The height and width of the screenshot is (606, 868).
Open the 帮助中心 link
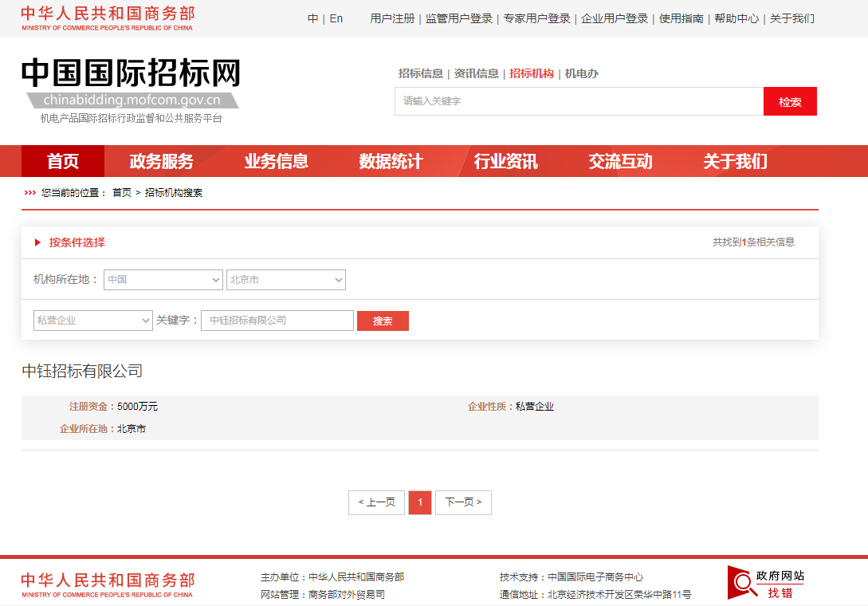tap(736, 19)
